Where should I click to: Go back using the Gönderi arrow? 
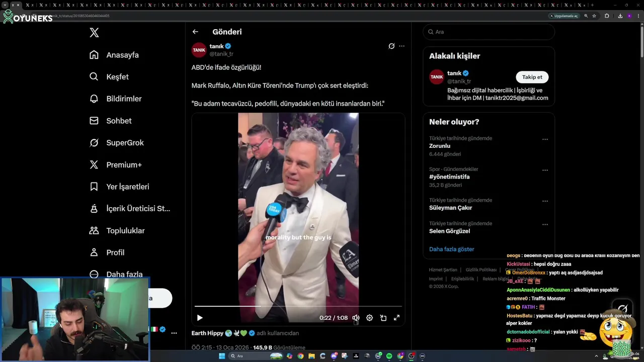[195, 32]
